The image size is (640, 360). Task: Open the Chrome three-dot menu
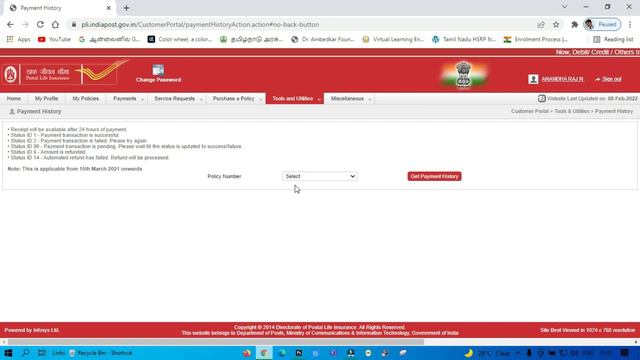click(630, 24)
